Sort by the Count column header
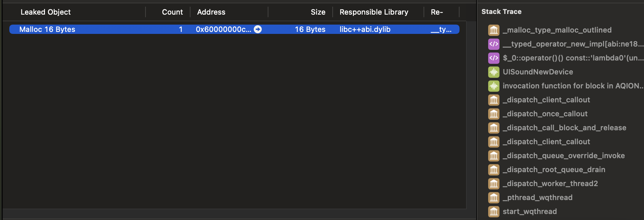 click(x=172, y=12)
